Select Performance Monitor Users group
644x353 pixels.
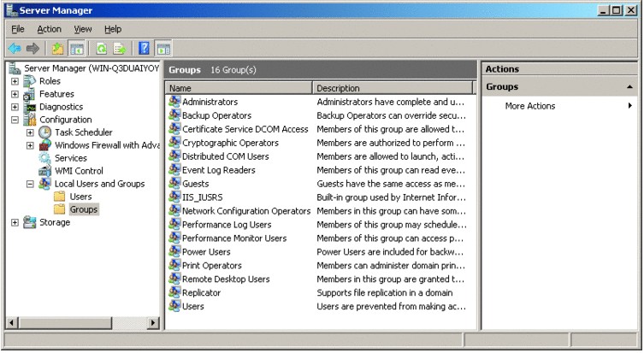[x=234, y=238]
